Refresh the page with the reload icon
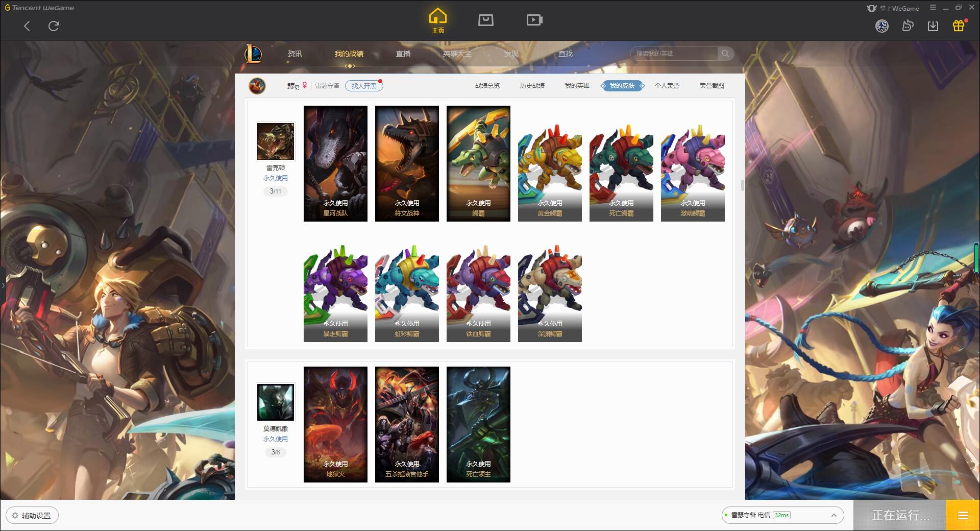Image resolution: width=980 pixels, height=531 pixels. (x=54, y=26)
